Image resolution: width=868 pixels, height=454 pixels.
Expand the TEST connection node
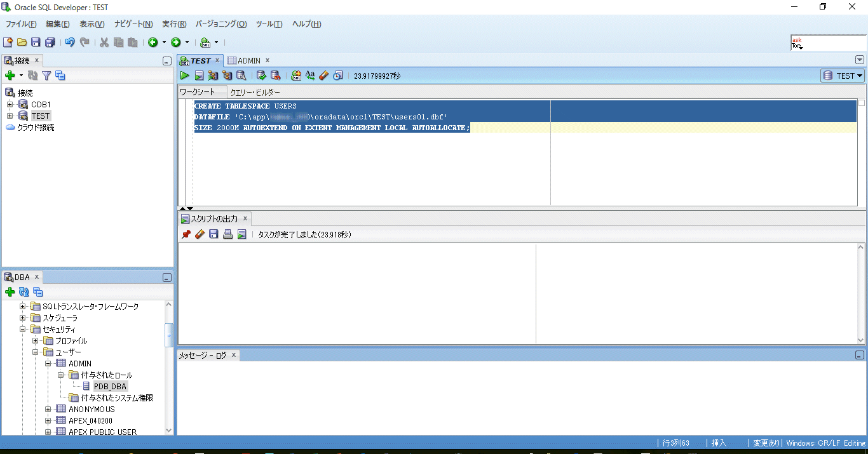pyautogui.click(x=10, y=116)
